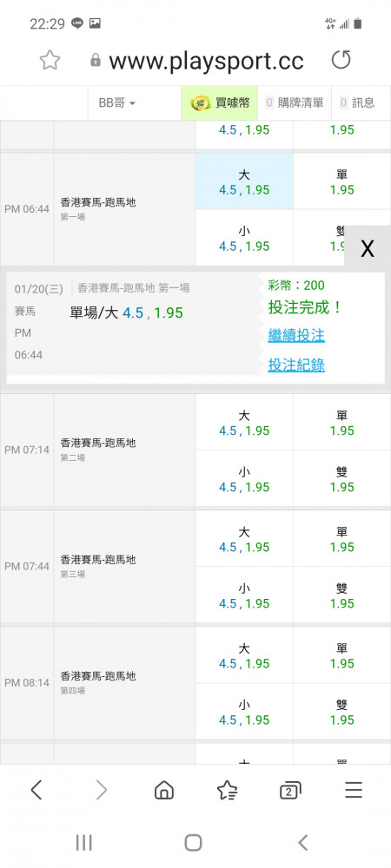Select 小 4.5 for 第一場 race

(x=244, y=238)
